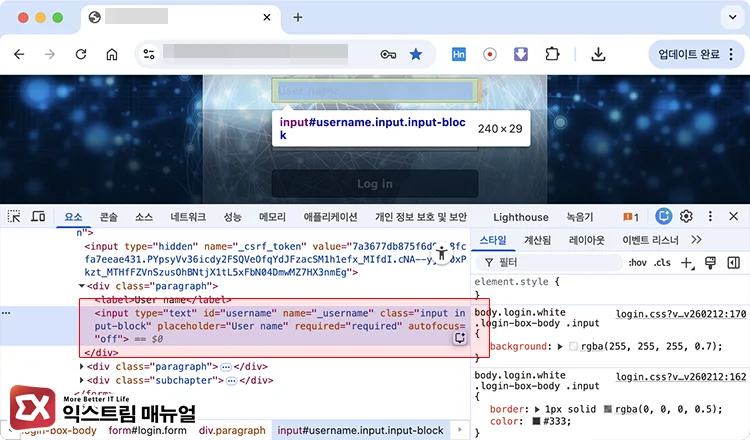Open DevTools settings gear
750x440 pixels.
tap(686, 217)
